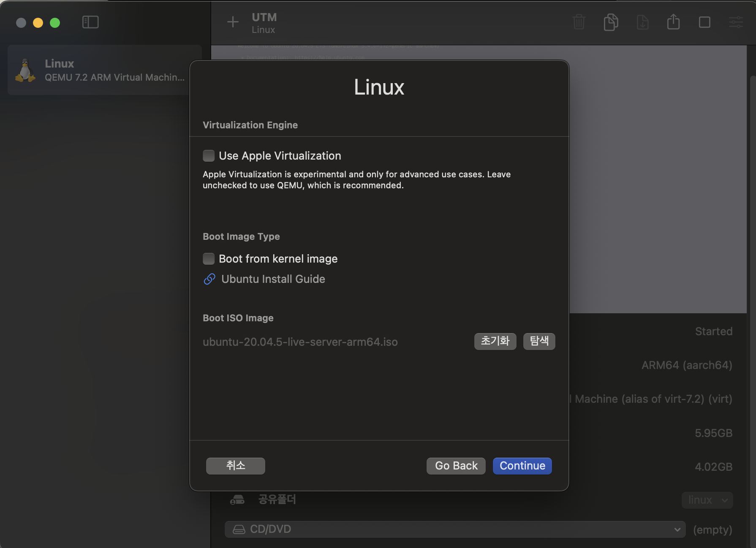Click the 취소 cancel button
Viewport: 756px width, 548px height.
click(x=236, y=466)
